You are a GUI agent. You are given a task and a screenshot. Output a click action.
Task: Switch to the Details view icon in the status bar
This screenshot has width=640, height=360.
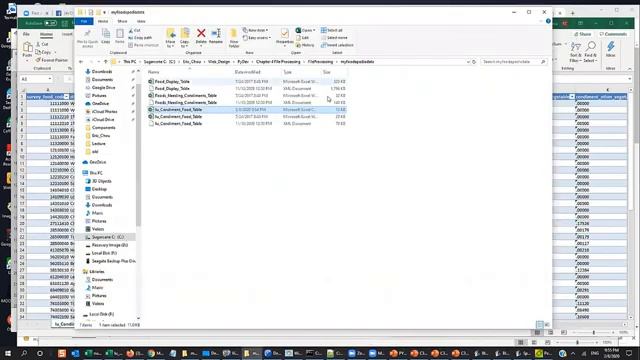539,325
